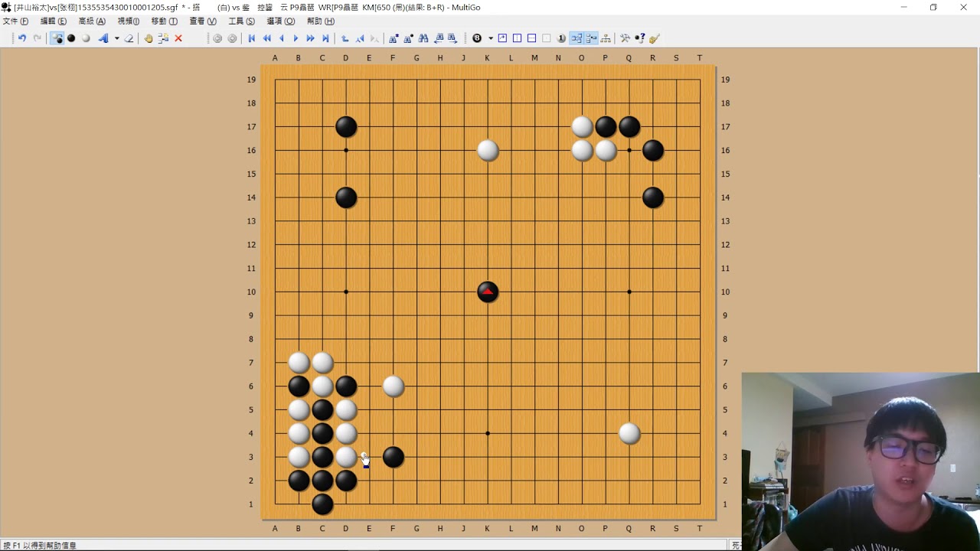Click the find-next binoculars icon

point(452,38)
